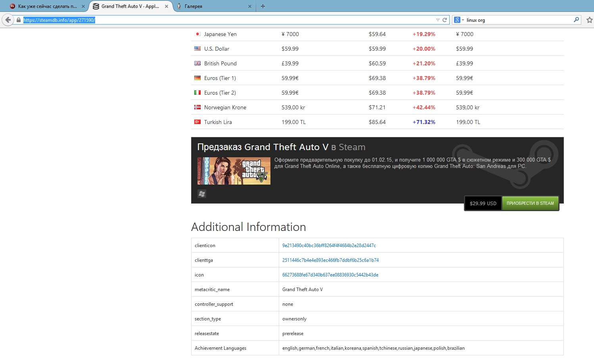Switch to the 'Grand Theft Auto V' tab

(x=130, y=6)
